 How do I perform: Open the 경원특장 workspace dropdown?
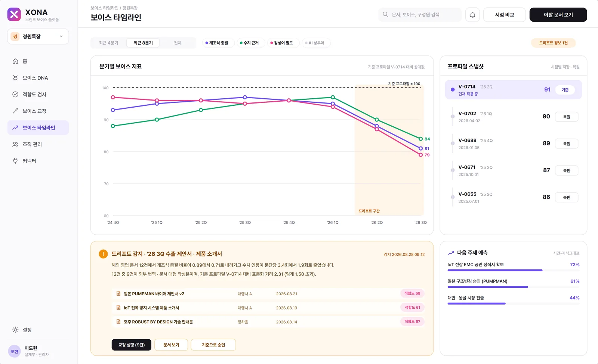point(38,37)
